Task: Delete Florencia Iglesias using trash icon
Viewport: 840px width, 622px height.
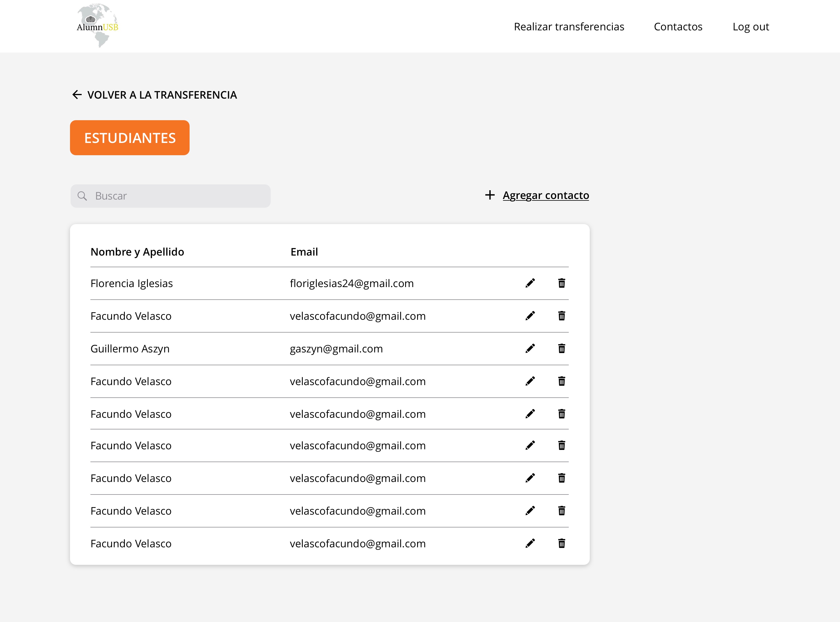Action: point(561,283)
